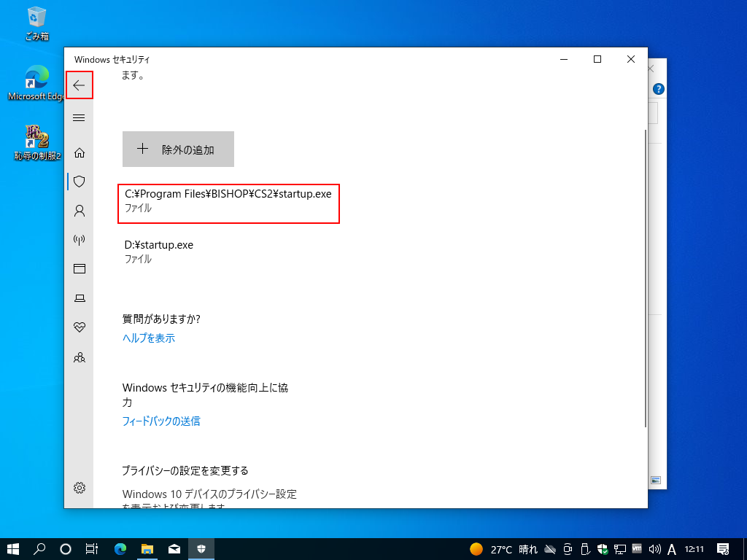Open the weather widget showing 27°C 晴れ
The image size is (747, 560).
(x=503, y=550)
